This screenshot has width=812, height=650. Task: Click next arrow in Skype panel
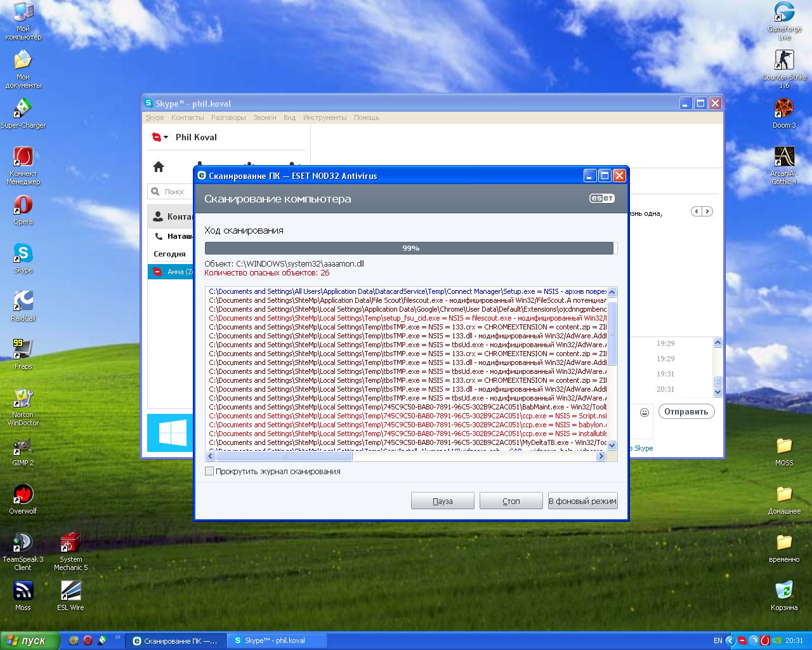(707, 211)
